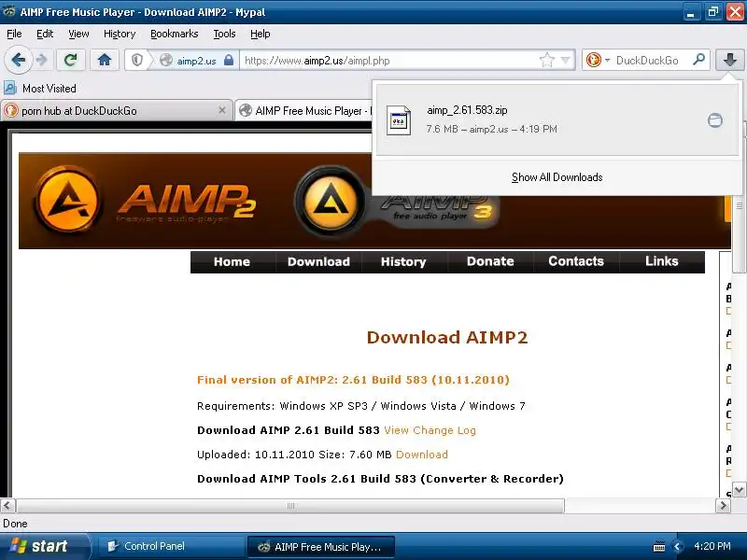Screen dimensions: 747x560
Task: Click the DuckDuckGo search input field
Action: pos(650,61)
